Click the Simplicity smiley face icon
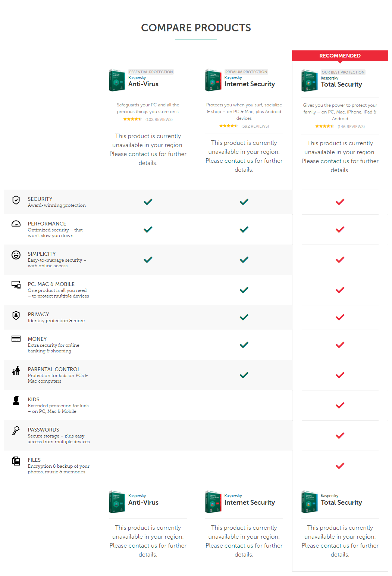 (16, 255)
